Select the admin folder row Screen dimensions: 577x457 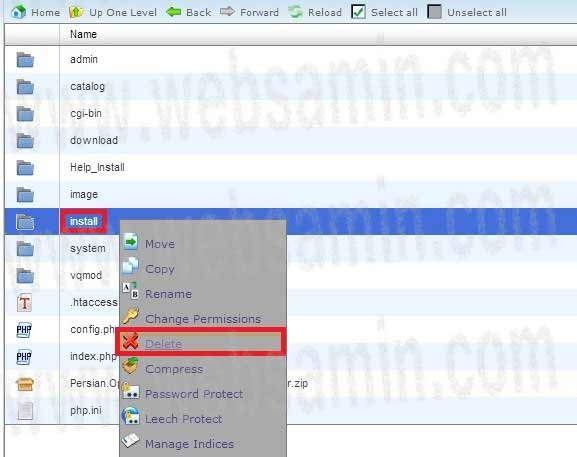[x=291, y=59]
